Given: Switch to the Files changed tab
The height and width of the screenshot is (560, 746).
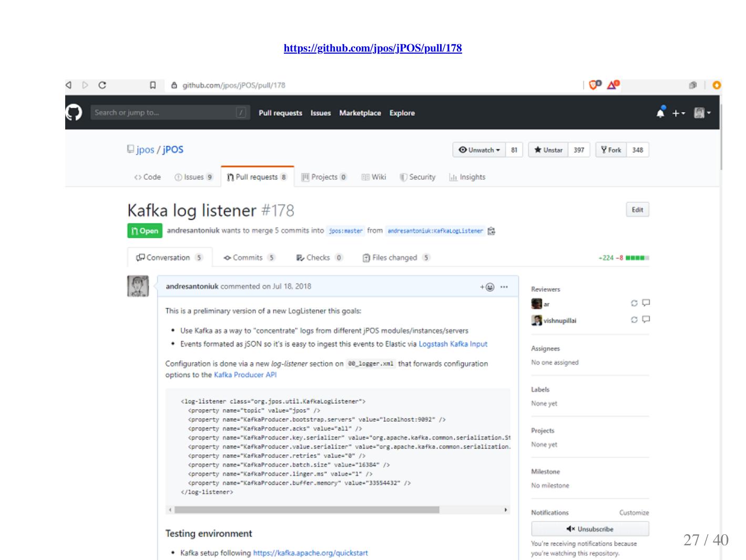Looking at the screenshot, I should (x=394, y=258).
